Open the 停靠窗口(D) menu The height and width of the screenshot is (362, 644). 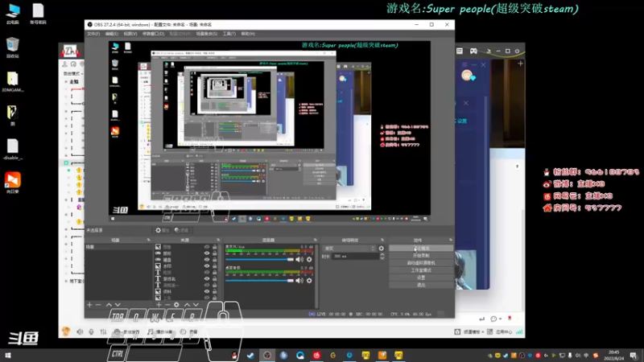pos(153,34)
